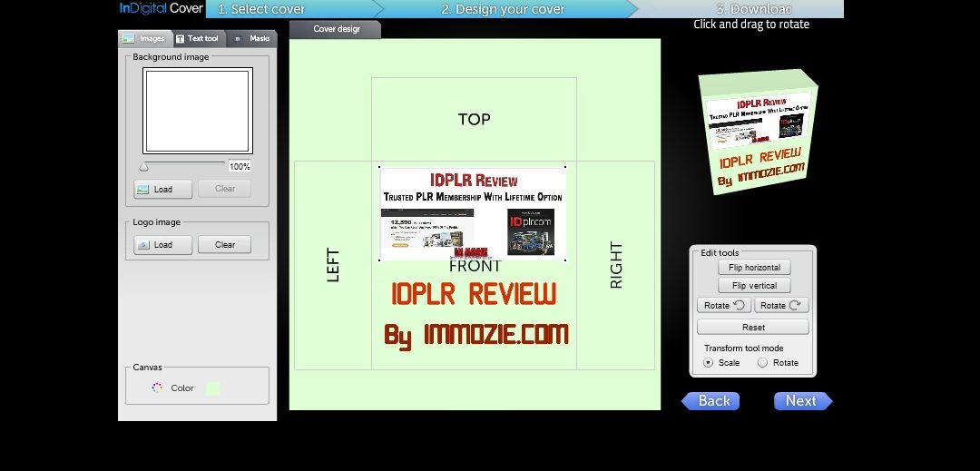Load a background image
This screenshot has width=980, height=471.
pos(163,190)
